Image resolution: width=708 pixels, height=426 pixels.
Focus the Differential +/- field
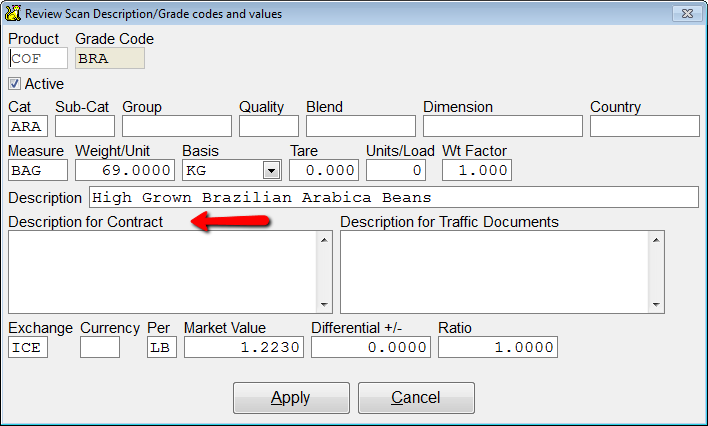(x=371, y=347)
